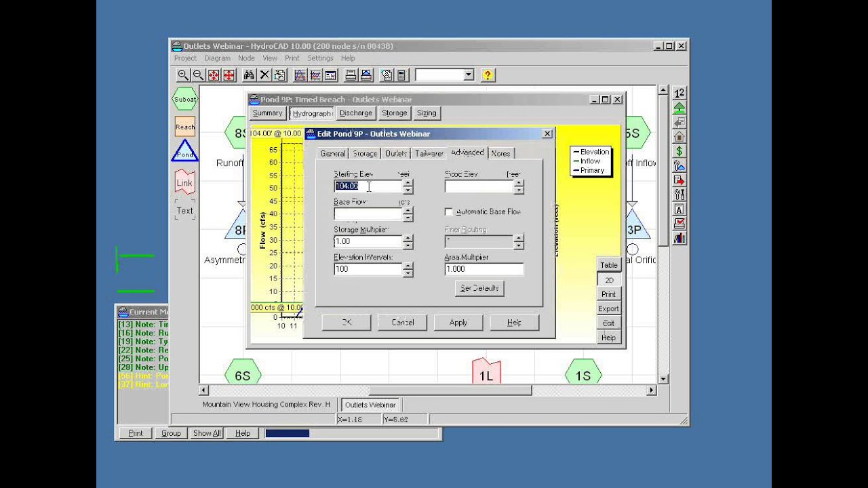Switch to Storage tab in Edit Pond dialog

click(x=365, y=154)
